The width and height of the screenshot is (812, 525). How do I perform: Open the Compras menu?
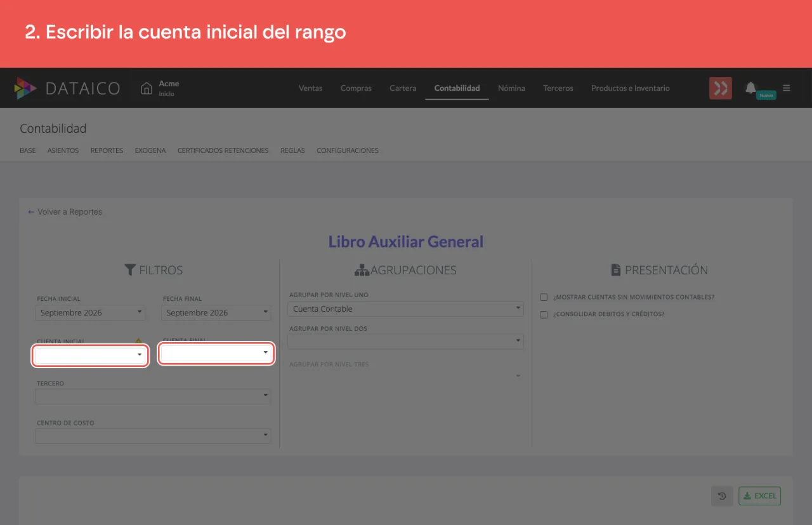click(x=356, y=88)
